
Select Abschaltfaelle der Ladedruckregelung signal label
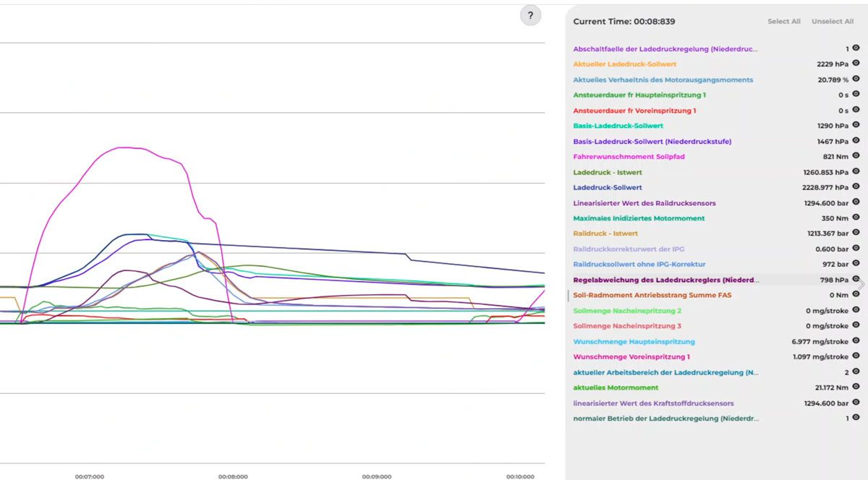pos(665,49)
